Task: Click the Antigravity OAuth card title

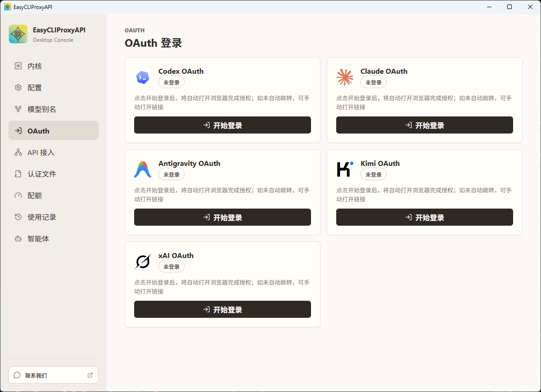Action: click(x=189, y=163)
